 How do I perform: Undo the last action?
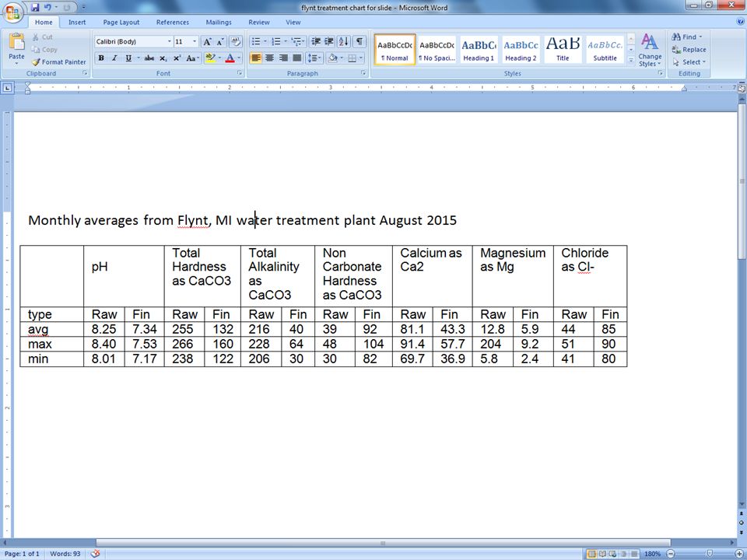tap(47, 7)
